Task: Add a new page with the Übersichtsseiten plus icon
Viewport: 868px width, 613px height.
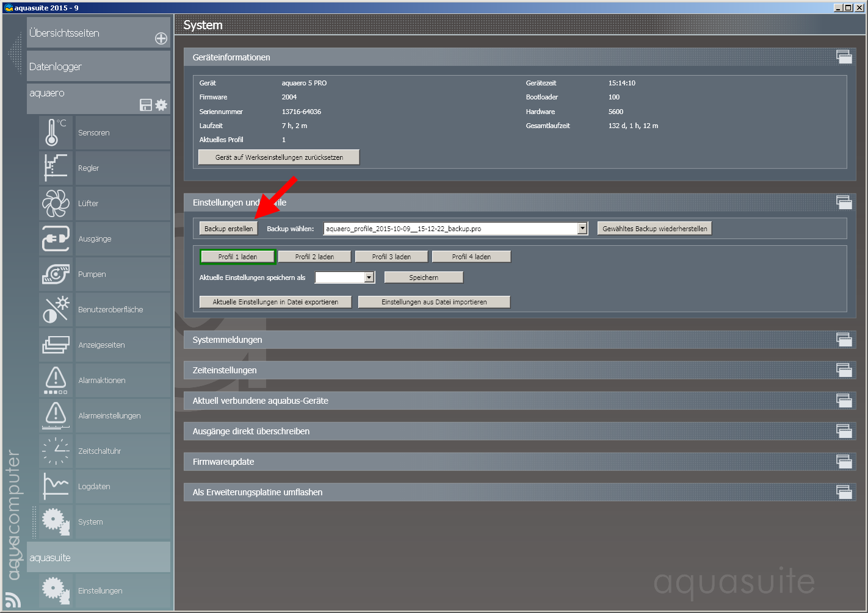Action: (161, 38)
